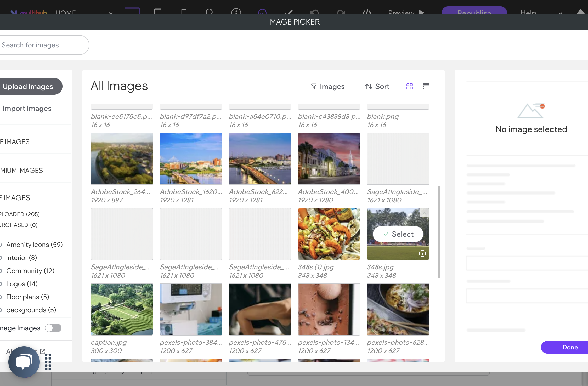
Task: Click the blank-ee5175c5 file name
Action: point(122,116)
